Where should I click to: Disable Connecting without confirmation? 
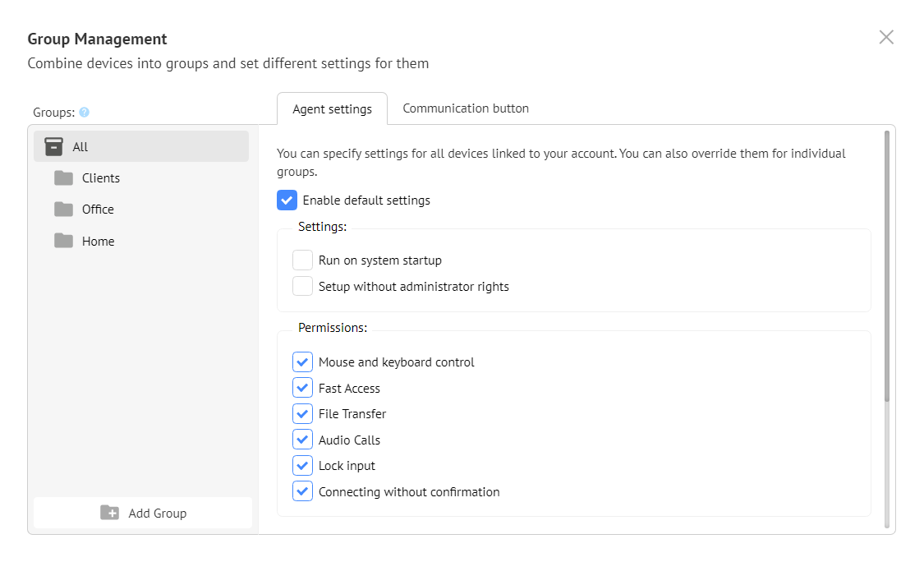pyautogui.click(x=302, y=492)
